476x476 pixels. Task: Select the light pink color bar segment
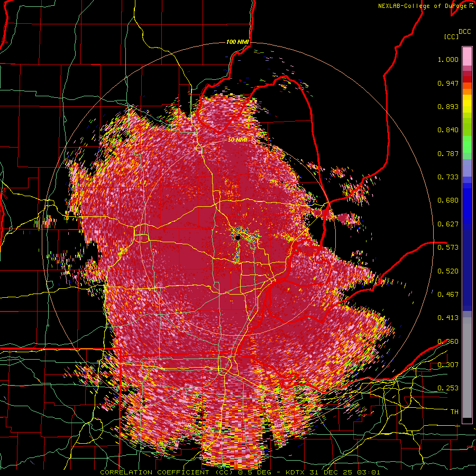tap(467, 56)
